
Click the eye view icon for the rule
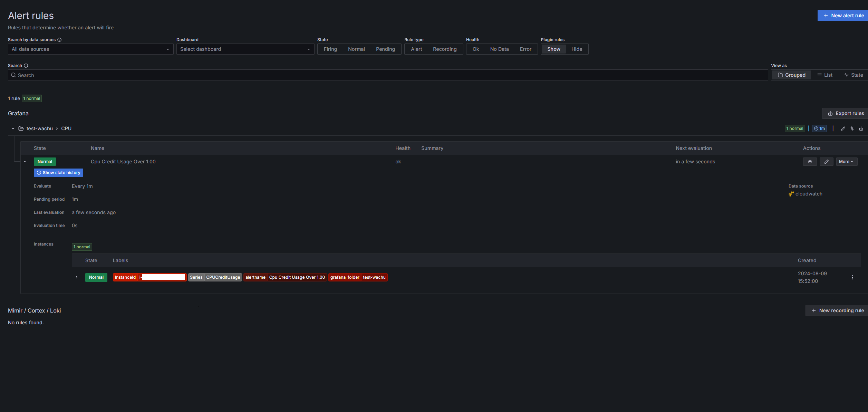point(810,162)
